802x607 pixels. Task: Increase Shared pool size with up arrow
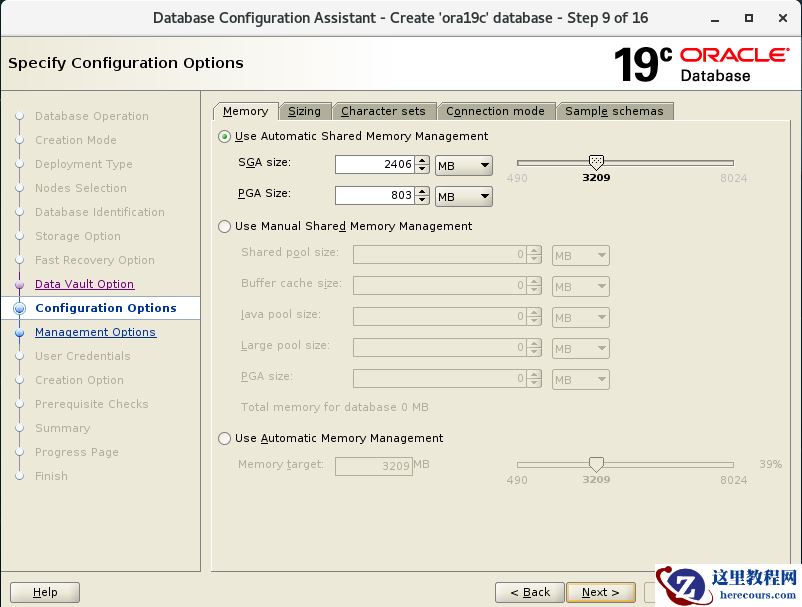point(534,251)
